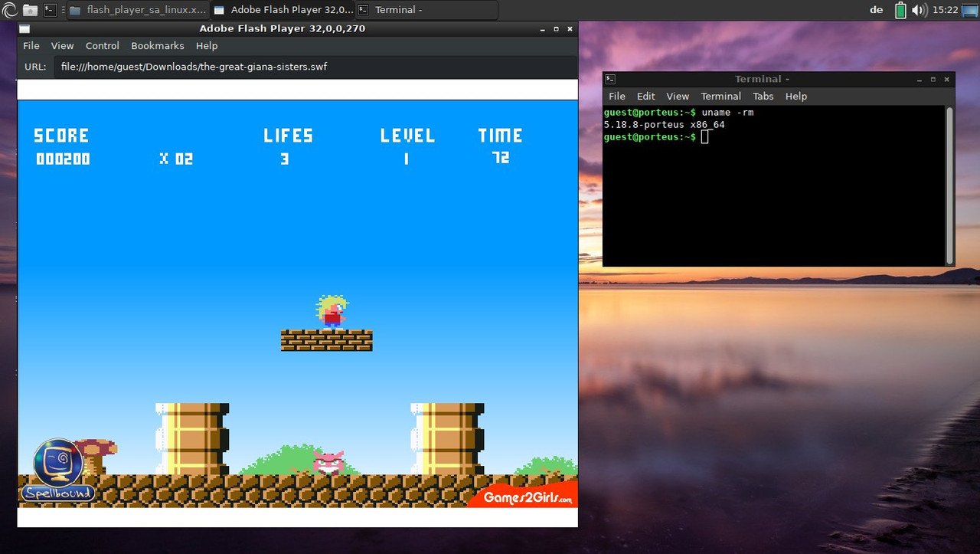980x554 pixels.
Task: Open the View menu in Flash Player
Action: (62, 46)
